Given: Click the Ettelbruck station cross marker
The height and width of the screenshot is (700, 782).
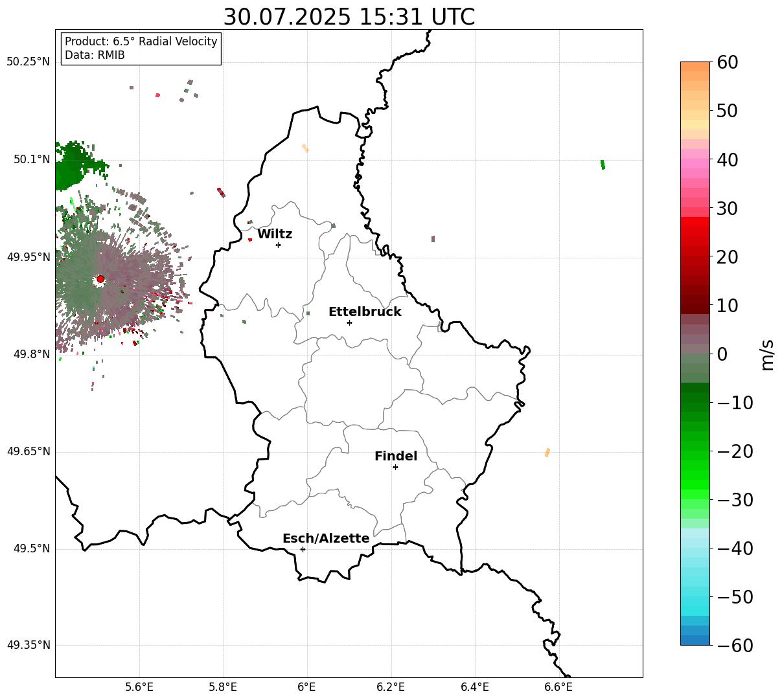Looking at the screenshot, I should [x=349, y=322].
